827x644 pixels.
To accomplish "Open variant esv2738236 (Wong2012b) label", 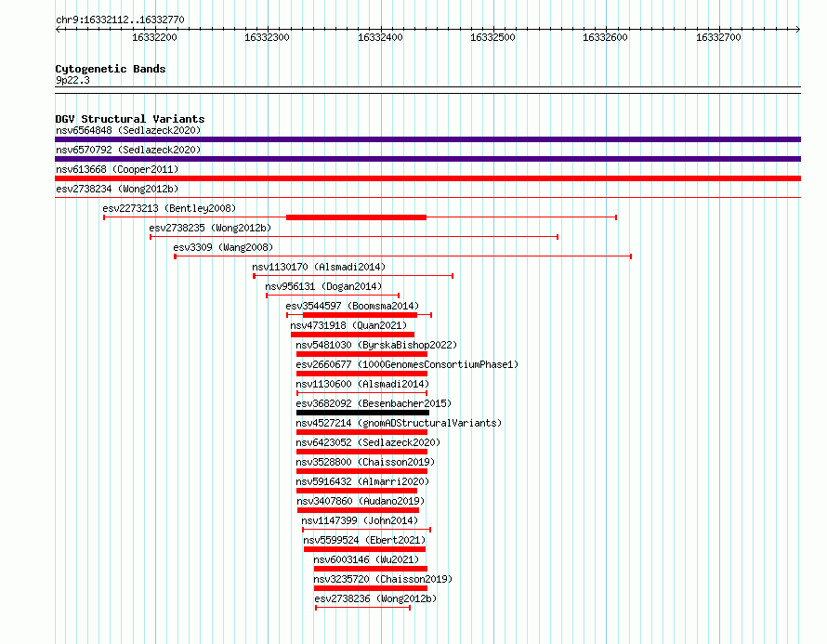I will [375, 598].
